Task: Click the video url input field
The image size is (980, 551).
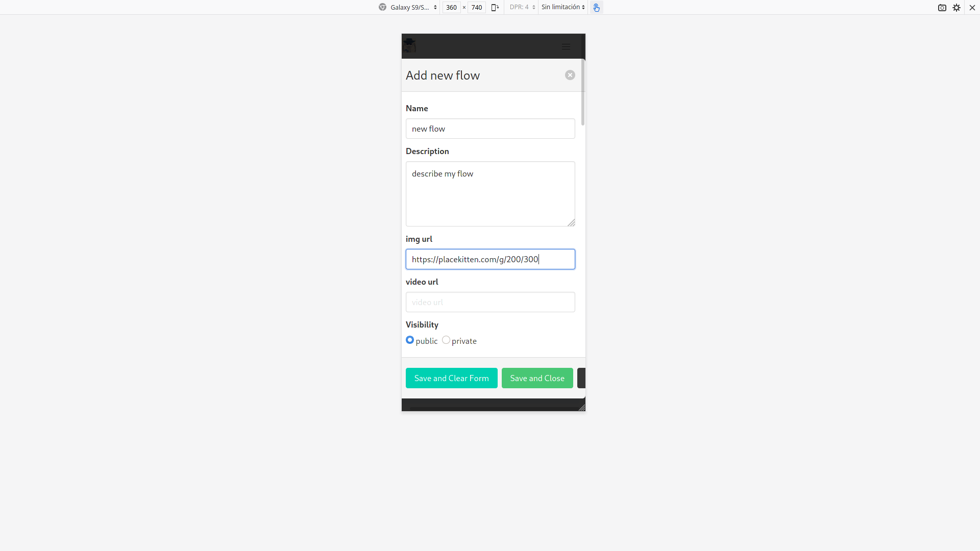Action: (x=490, y=302)
